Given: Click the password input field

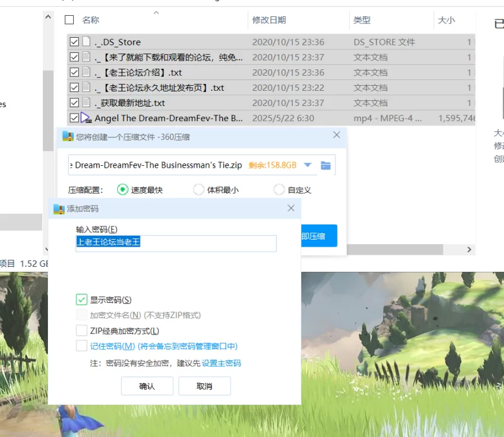Looking at the screenshot, I should (x=176, y=243).
